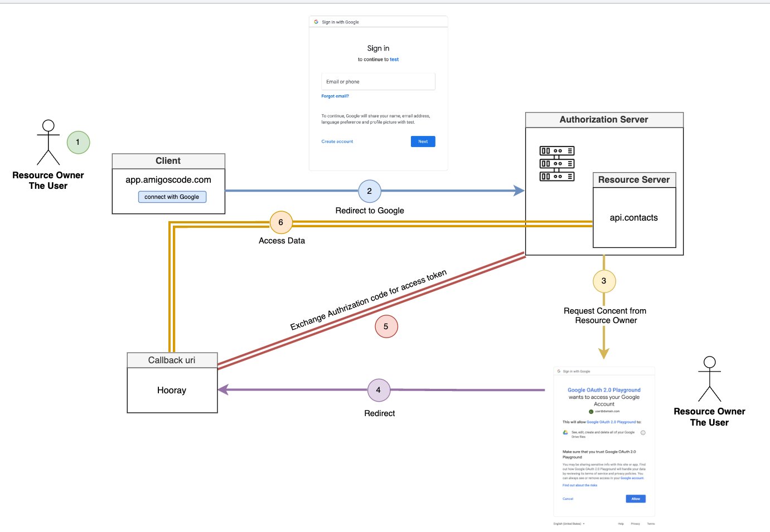Select 'Request Concent from Resource Owner' label
This screenshot has height=532, width=770.
(x=605, y=315)
